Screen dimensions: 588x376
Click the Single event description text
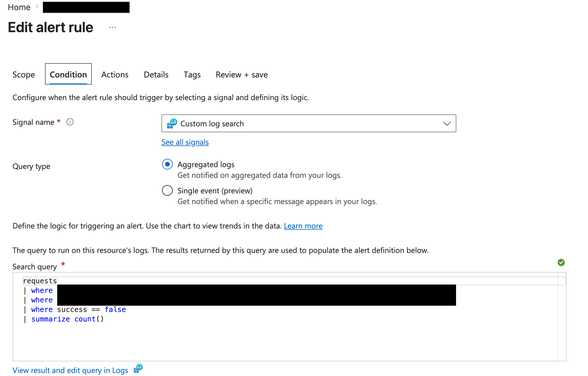[x=277, y=201]
